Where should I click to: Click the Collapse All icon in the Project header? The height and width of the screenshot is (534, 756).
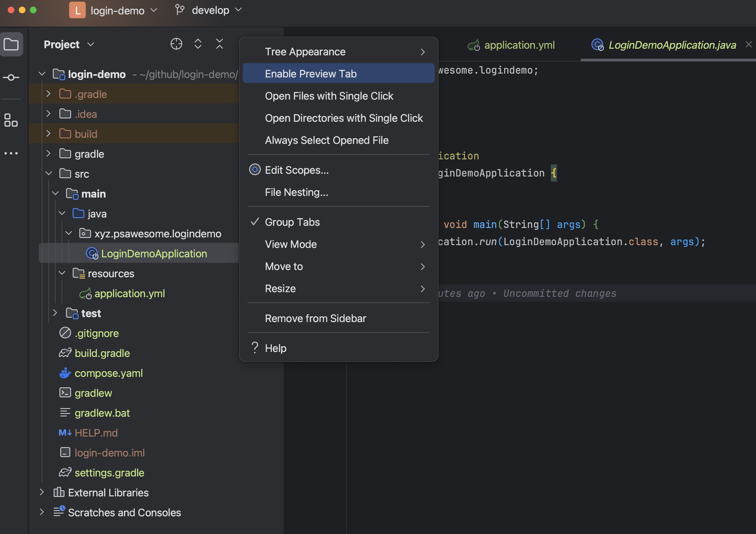(x=219, y=44)
